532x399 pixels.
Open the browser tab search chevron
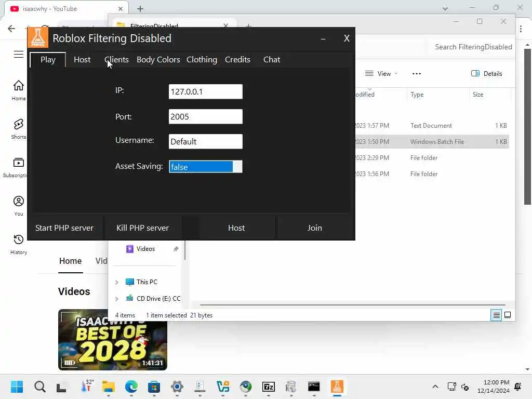pos(445,8)
